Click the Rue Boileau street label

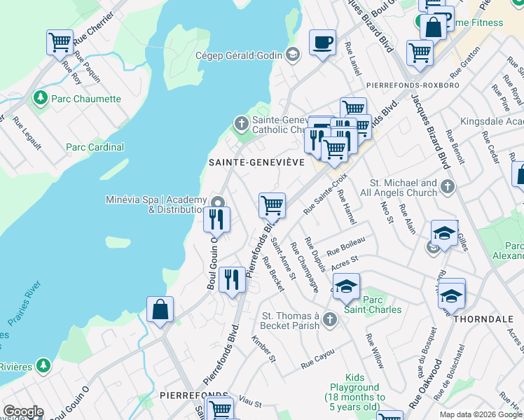346,246
